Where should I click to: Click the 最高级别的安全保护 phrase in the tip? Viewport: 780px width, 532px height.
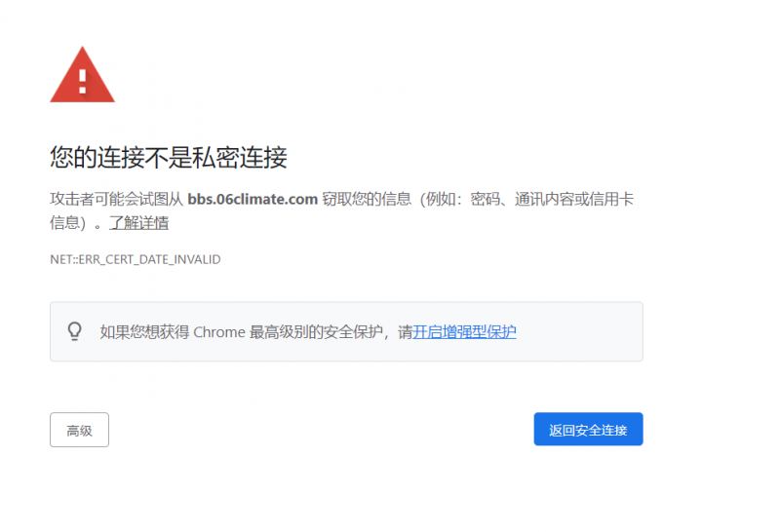coord(320,332)
